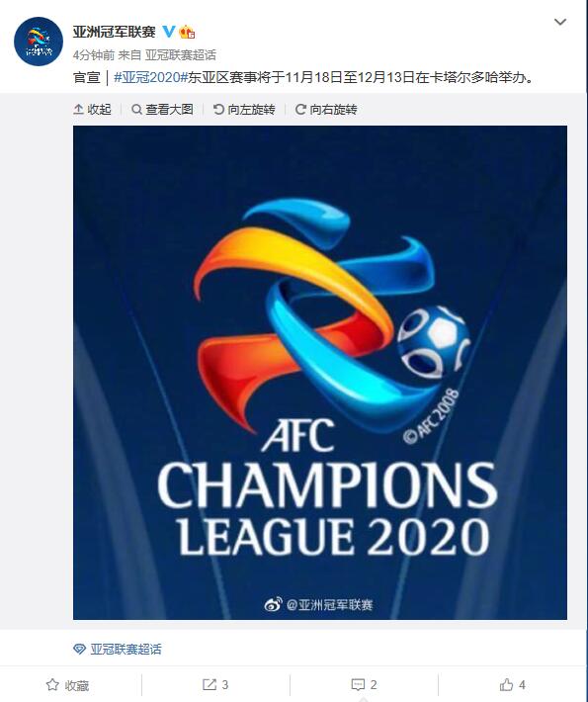Rotate the image right with 向右旋转

coord(326,109)
